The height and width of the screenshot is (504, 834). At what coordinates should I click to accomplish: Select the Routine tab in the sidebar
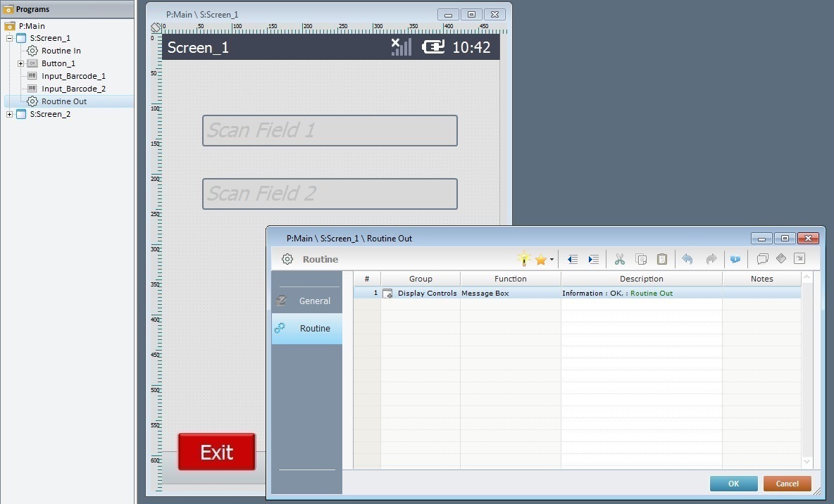(307, 329)
